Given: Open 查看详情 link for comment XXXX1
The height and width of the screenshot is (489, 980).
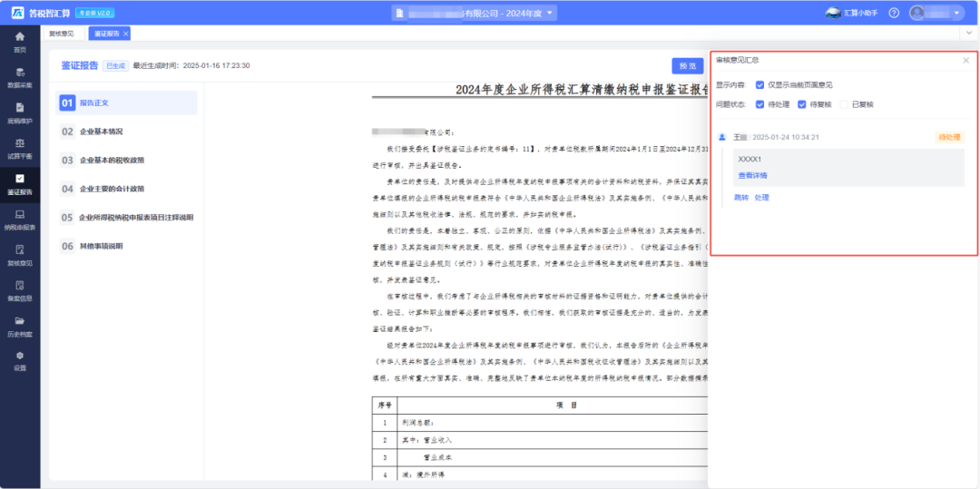Looking at the screenshot, I should pyautogui.click(x=752, y=175).
